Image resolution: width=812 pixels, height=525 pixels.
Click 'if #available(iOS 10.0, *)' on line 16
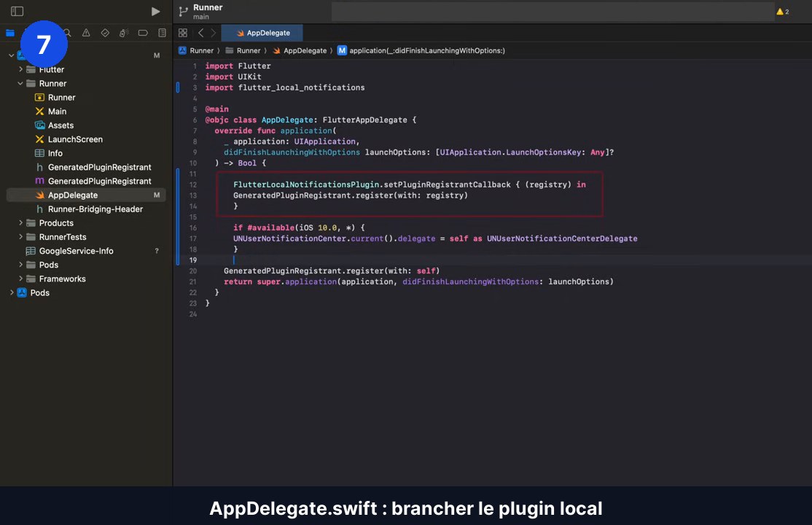pyautogui.click(x=294, y=227)
